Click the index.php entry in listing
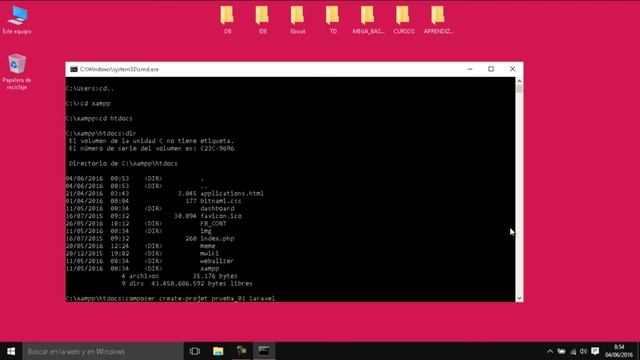Image resolution: width=640 pixels, height=360 pixels. tap(217, 238)
